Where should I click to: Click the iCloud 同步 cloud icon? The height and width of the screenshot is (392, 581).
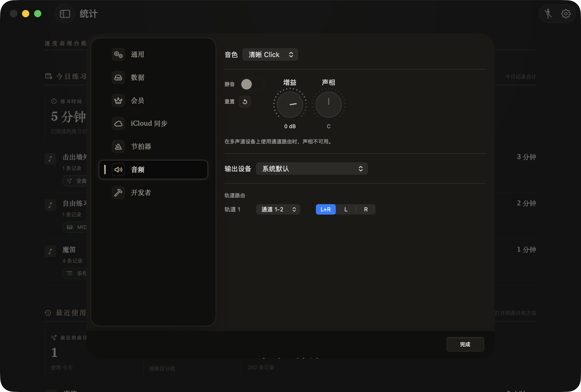click(x=118, y=124)
